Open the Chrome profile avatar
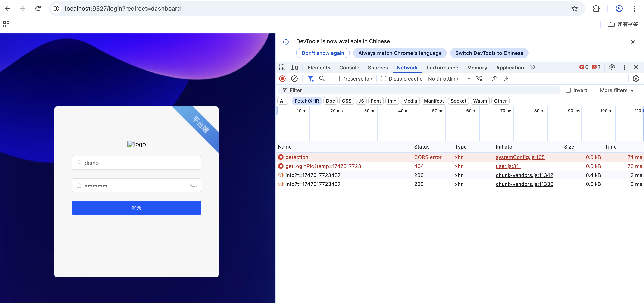Viewport: 644px width, 303px height. [x=619, y=9]
